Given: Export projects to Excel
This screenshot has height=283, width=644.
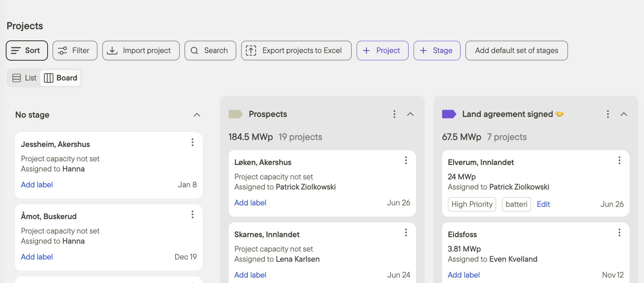Looking at the screenshot, I should pyautogui.click(x=296, y=51).
